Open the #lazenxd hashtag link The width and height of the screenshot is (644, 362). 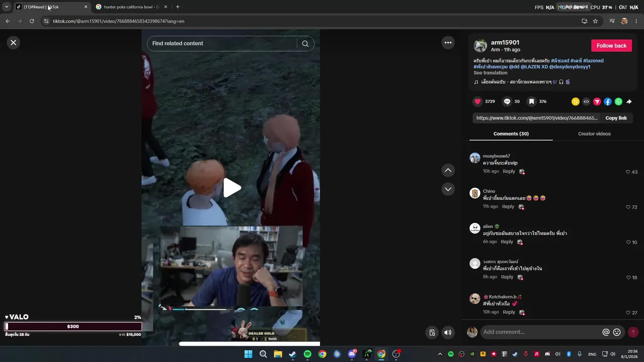pyautogui.click(x=593, y=61)
